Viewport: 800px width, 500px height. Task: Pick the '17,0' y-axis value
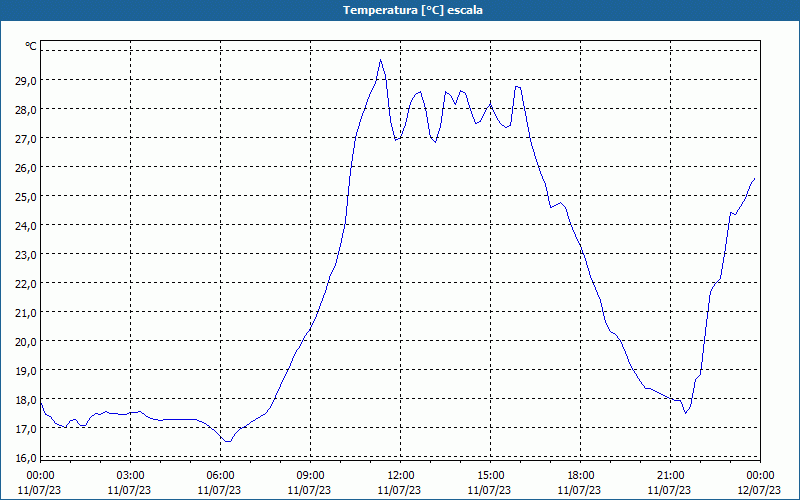point(25,429)
